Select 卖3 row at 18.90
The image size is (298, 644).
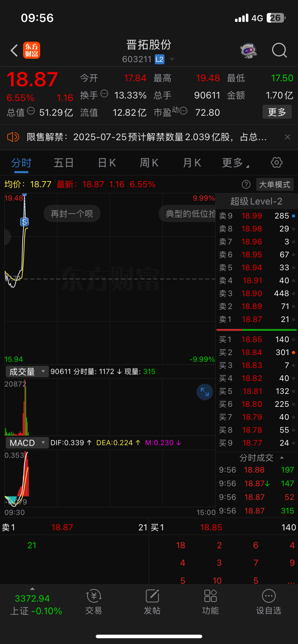click(257, 293)
